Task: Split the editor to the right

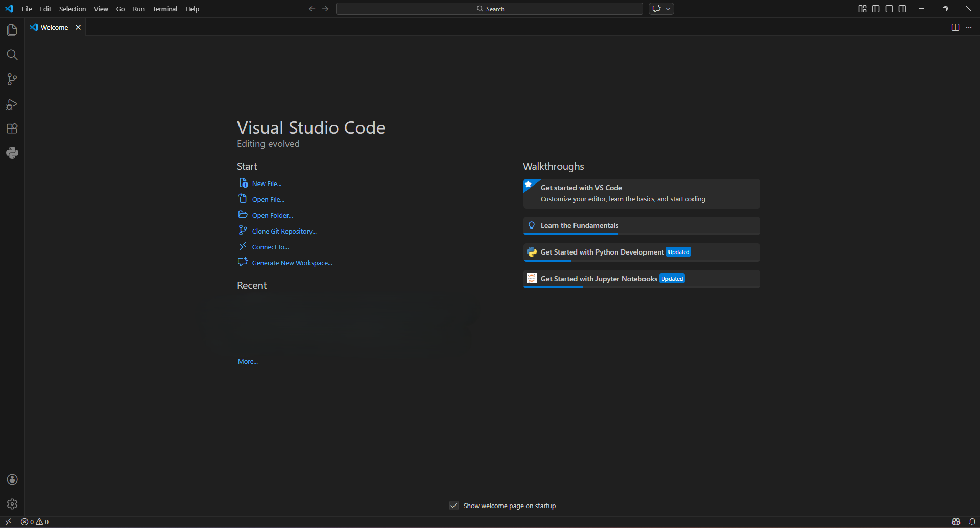Action: (x=955, y=27)
